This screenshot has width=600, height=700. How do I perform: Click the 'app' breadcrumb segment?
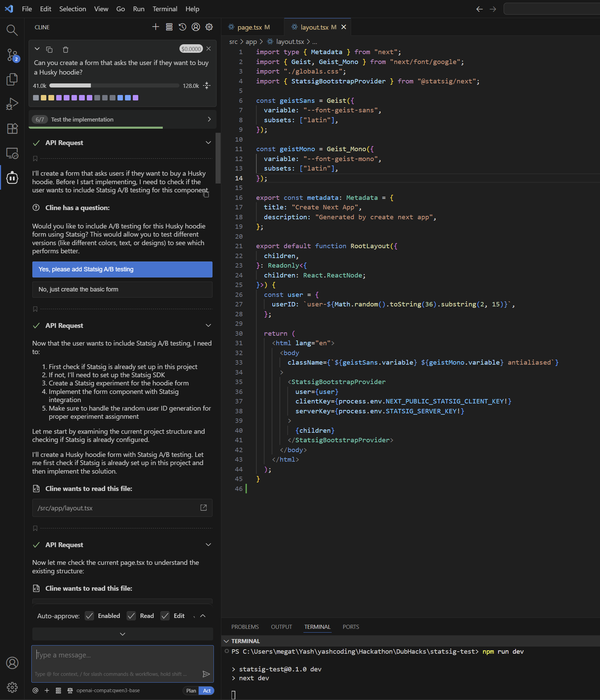pyautogui.click(x=251, y=42)
